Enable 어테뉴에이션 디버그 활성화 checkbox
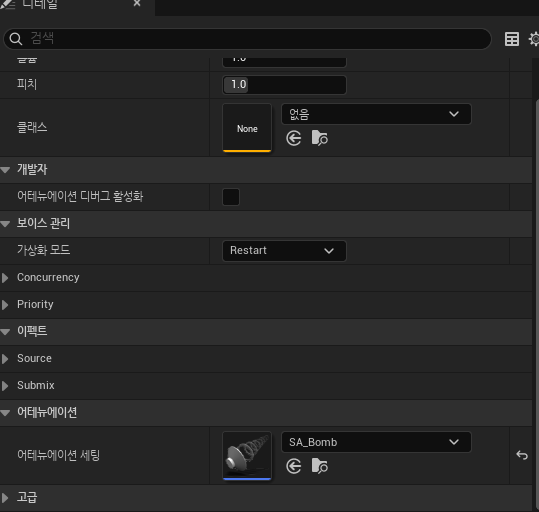Image resolution: width=539 pixels, height=512 pixels. [x=231, y=197]
